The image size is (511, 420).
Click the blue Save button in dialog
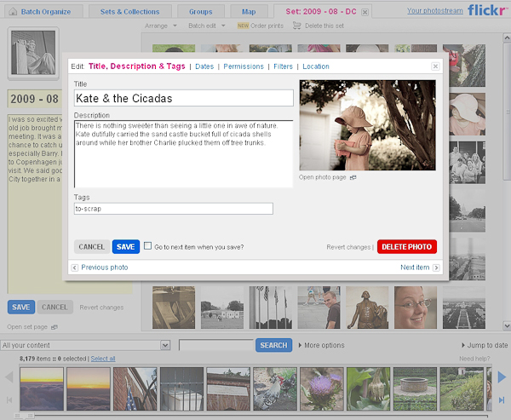click(x=125, y=246)
